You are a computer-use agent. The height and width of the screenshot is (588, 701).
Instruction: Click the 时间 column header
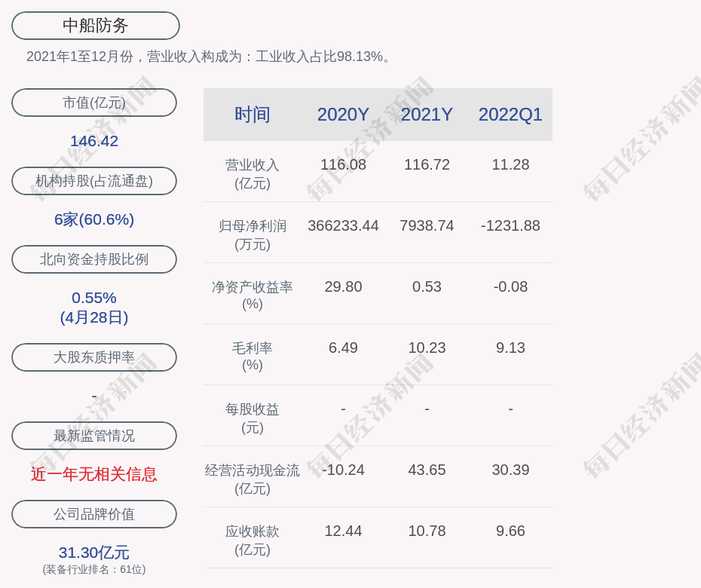[x=253, y=115]
